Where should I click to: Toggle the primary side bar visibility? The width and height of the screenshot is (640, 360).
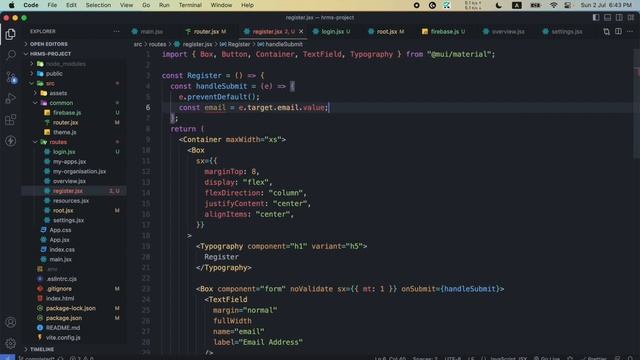(596, 18)
